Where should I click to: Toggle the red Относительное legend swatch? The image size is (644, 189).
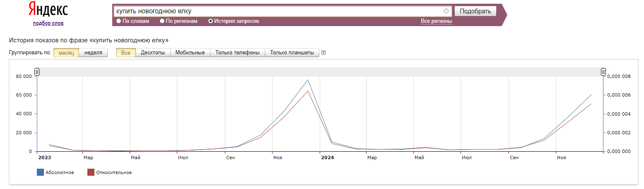click(x=91, y=172)
